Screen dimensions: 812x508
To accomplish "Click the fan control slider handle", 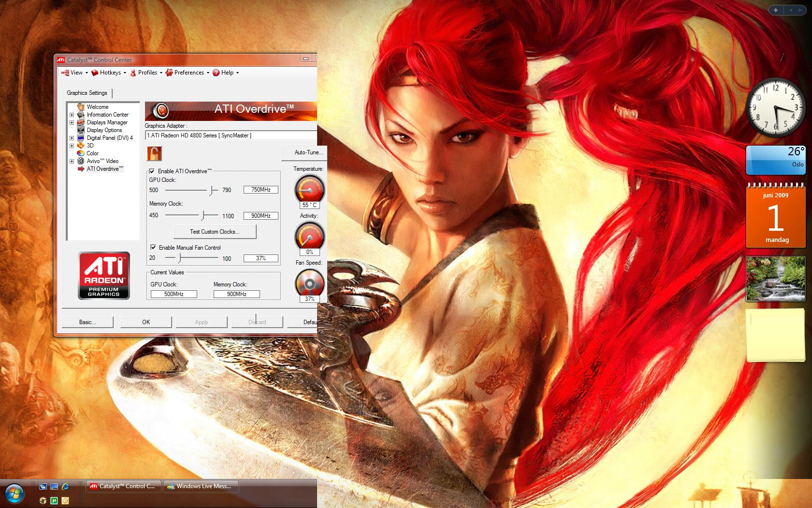I will (179, 258).
